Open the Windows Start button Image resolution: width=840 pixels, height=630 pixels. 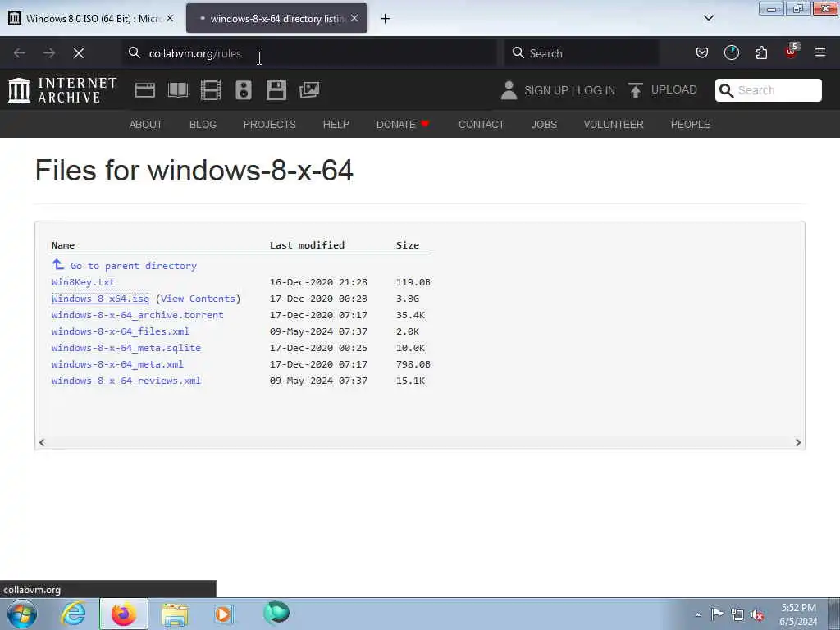pos(21,614)
